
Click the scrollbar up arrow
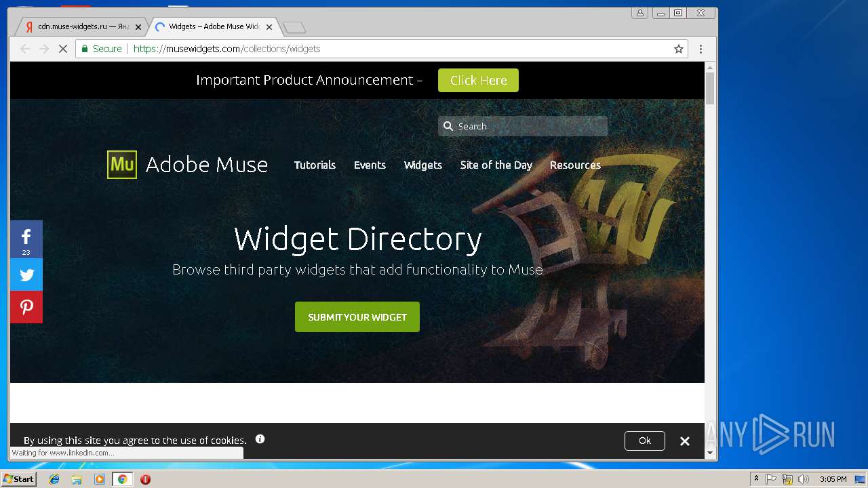coord(710,67)
